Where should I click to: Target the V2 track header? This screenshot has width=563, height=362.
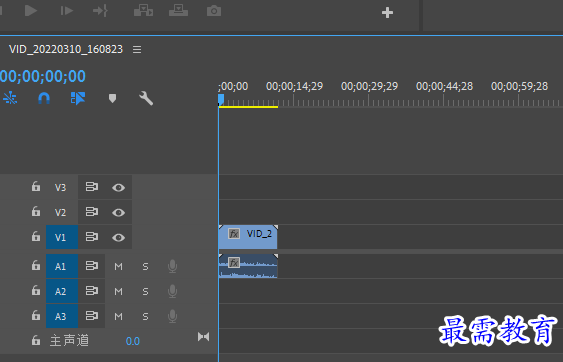coord(60,212)
